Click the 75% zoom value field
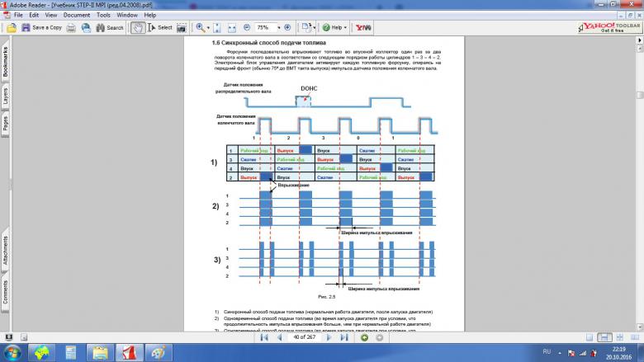Screen dimensions: 644x362 (264, 27)
